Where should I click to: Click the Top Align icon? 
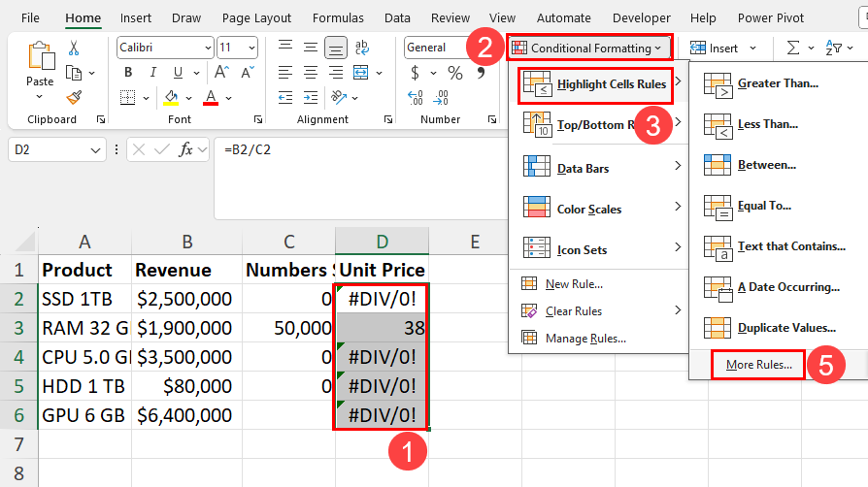(x=285, y=47)
